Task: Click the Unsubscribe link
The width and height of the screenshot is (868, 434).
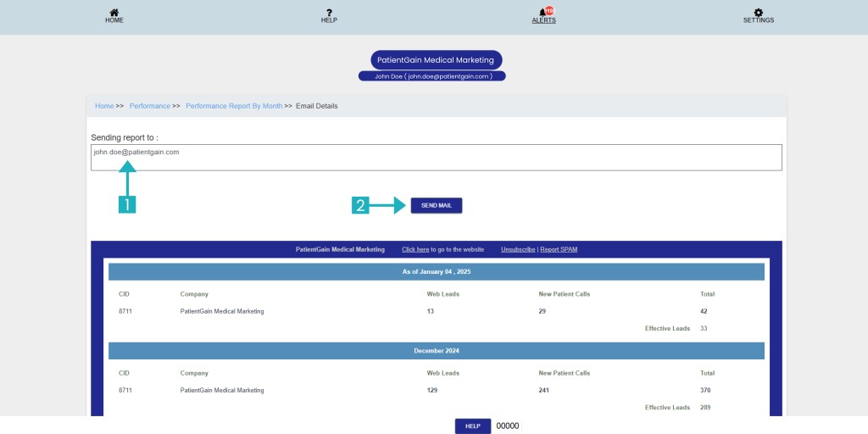Action: click(517, 249)
